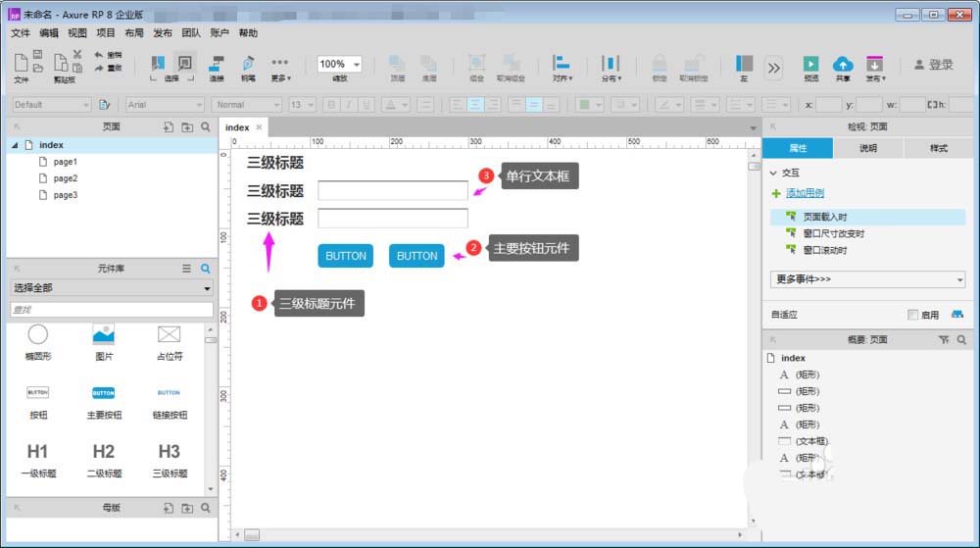The height and width of the screenshot is (548, 980).
Task: Open the 发布 publish dropdown
Action: [875, 68]
